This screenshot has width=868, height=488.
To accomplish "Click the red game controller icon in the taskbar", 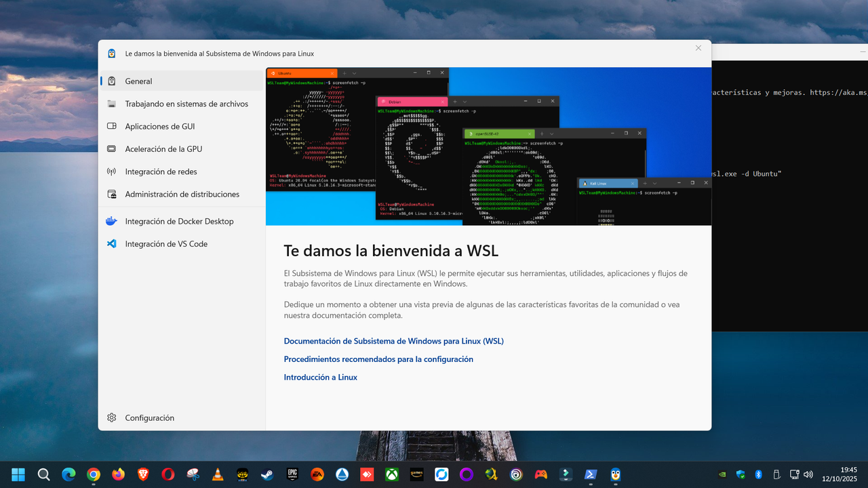I will point(540,474).
